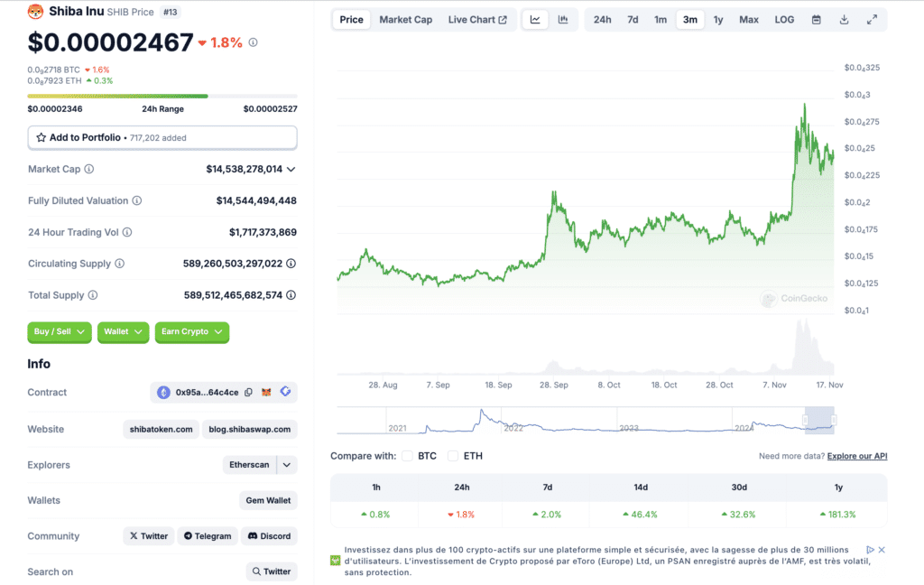Click the 24 Hour Trading Vol info icon

click(127, 232)
